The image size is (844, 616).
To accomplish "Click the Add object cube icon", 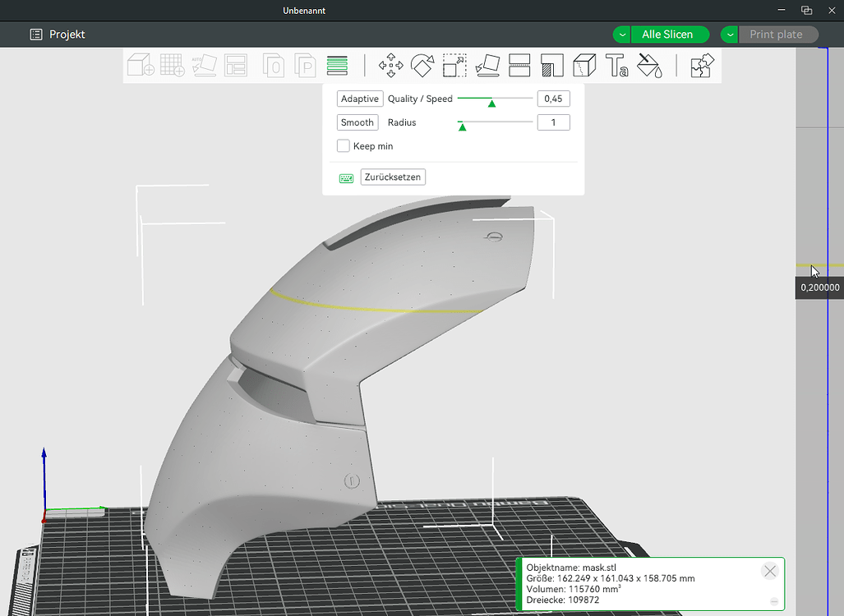I will coord(141,65).
